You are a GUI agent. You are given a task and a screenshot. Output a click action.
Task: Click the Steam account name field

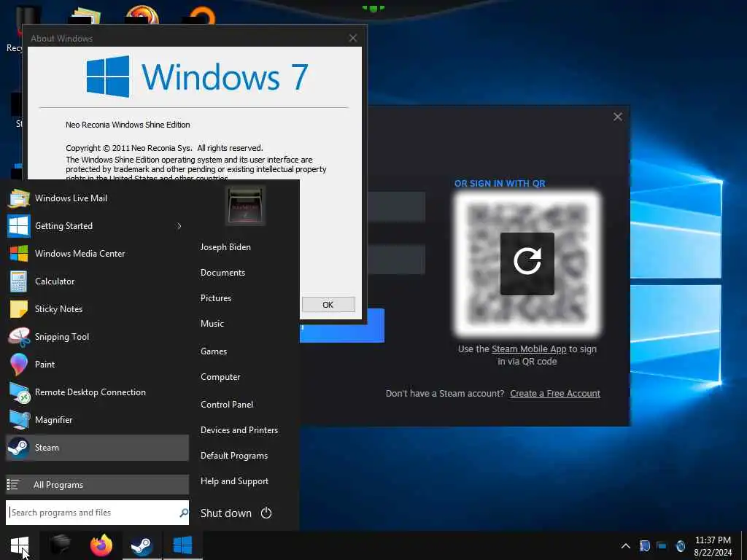pyautogui.click(x=396, y=207)
